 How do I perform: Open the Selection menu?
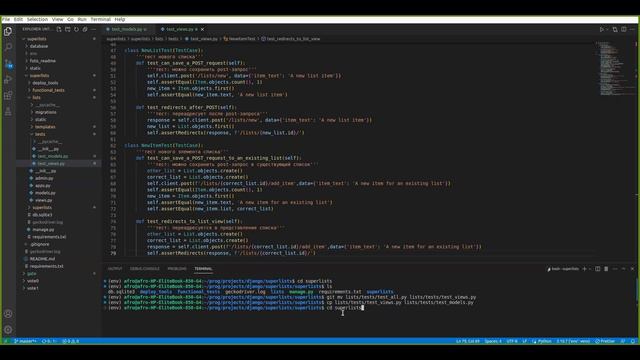point(38,19)
